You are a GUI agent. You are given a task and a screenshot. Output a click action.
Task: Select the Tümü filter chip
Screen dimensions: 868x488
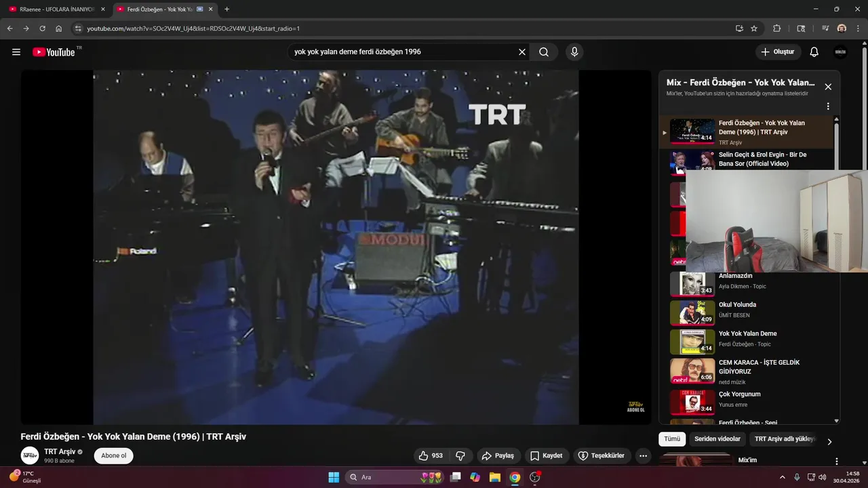672,439
